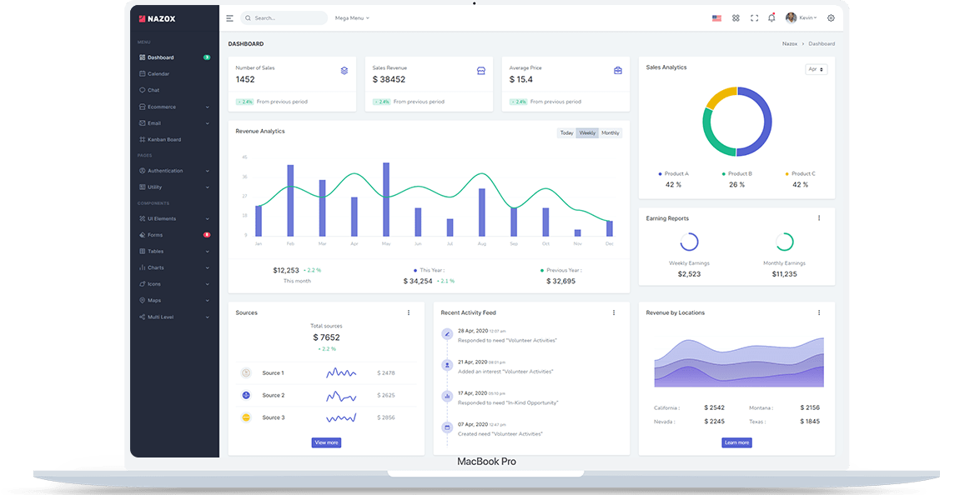Click the 21 Apr activity user icon

pyautogui.click(x=447, y=365)
